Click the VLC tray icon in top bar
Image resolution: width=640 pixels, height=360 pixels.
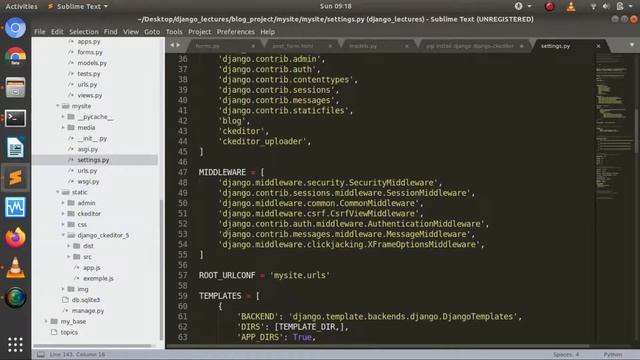(x=571, y=6)
